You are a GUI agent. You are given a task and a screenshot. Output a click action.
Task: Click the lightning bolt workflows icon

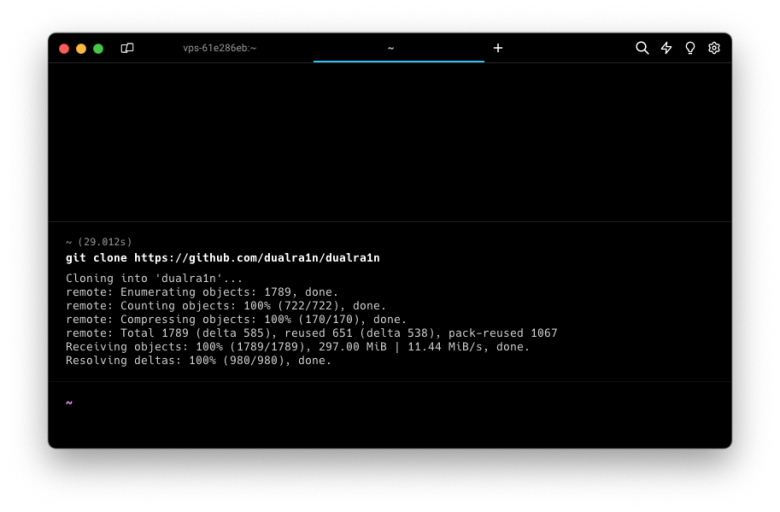666,48
